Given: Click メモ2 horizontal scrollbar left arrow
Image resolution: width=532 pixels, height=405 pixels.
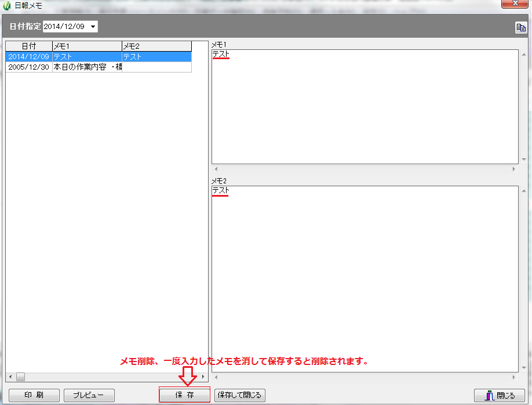Looking at the screenshot, I should (x=216, y=377).
